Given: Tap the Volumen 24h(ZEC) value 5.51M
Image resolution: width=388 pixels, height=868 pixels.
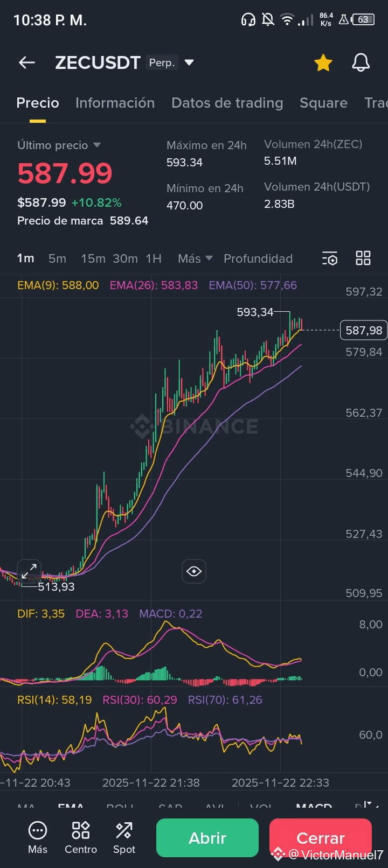Looking at the screenshot, I should [x=280, y=160].
